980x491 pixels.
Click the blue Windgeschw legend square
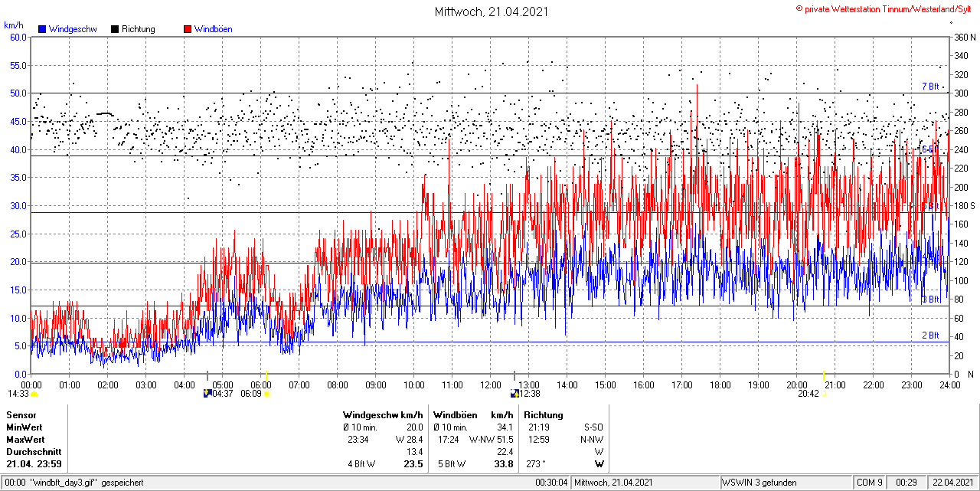[43, 29]
